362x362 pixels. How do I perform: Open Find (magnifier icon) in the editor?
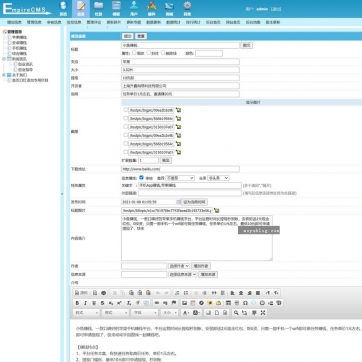[x=236, y=313]
